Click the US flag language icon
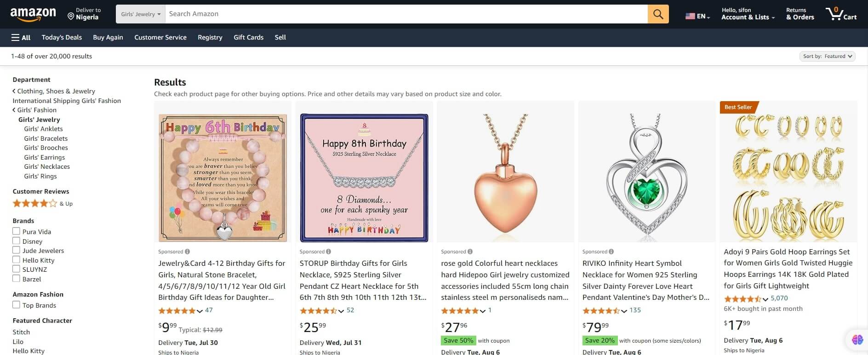Screen dimensions: 868x355 tap(690, 16)
